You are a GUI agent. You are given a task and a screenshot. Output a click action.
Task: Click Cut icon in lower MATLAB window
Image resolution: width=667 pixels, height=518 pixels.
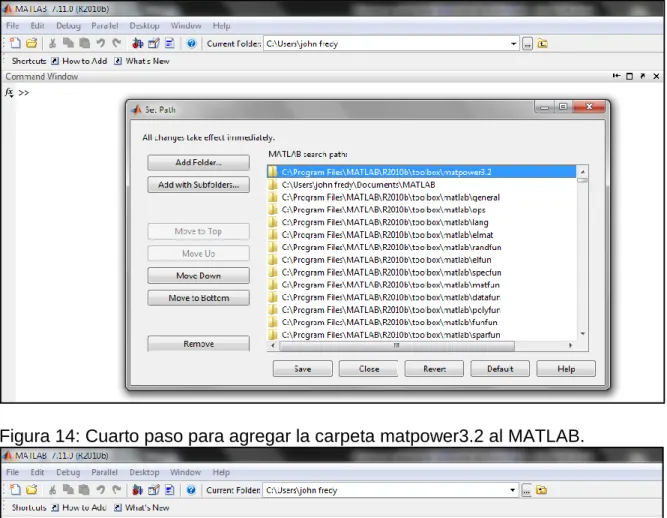click(52, 490)
